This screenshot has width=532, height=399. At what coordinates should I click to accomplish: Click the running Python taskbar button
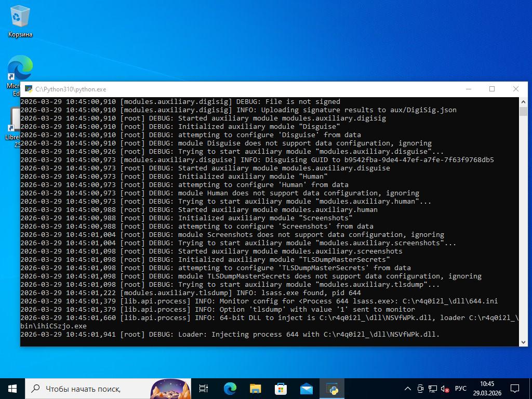(332, 388)
